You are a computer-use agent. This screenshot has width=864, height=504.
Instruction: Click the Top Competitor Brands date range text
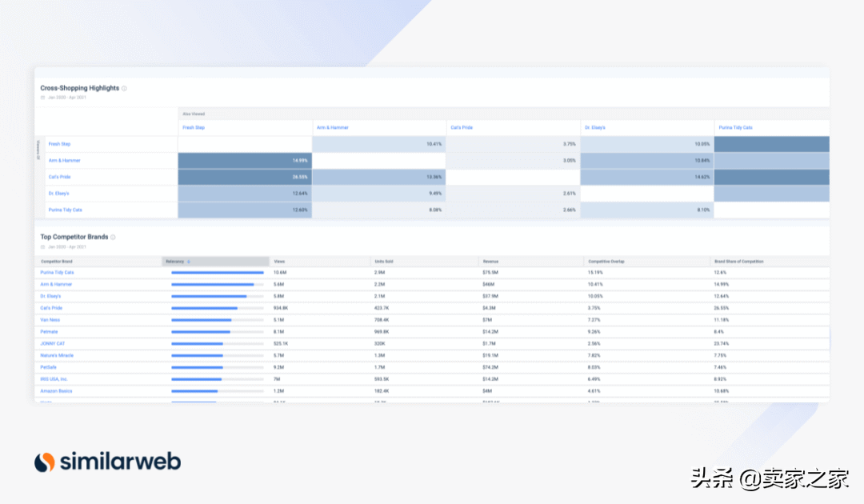(x=66, y=246)
